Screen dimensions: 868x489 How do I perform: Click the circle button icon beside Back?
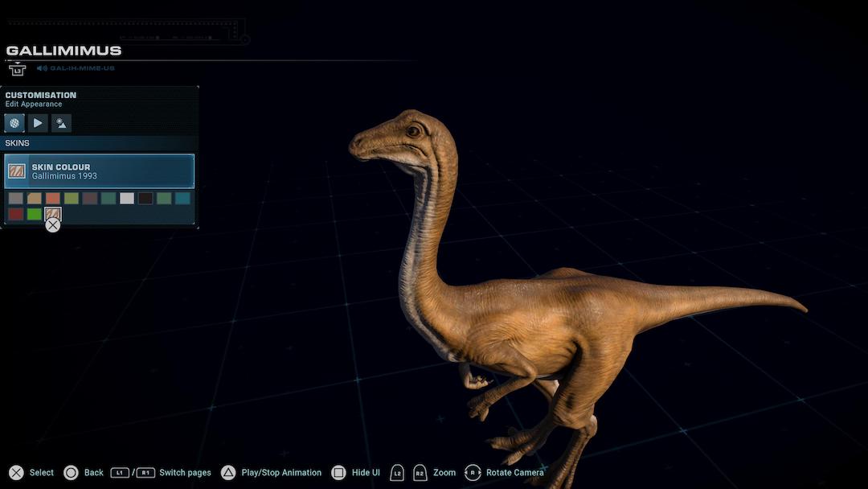(71, 472)
